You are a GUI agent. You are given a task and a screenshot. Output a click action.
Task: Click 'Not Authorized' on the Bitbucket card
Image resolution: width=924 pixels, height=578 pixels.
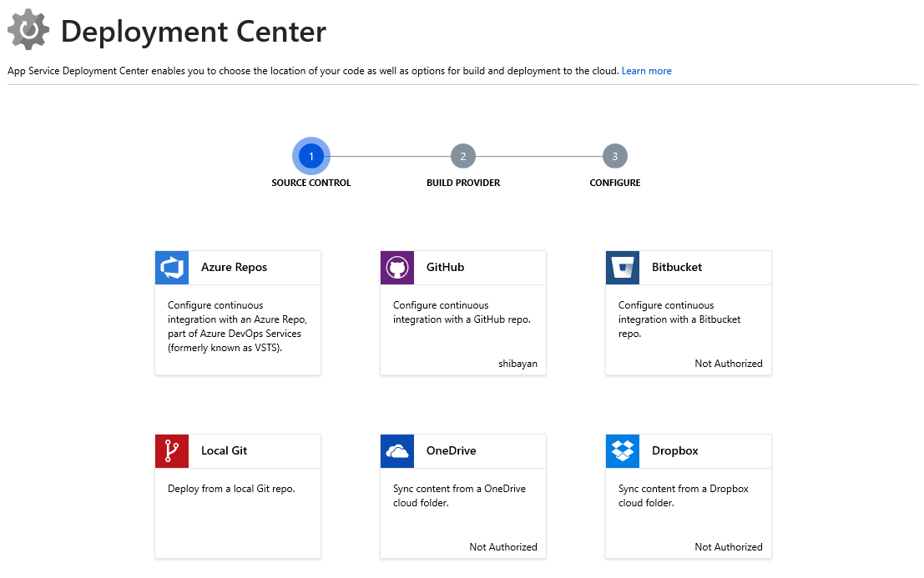coord(729,364)
